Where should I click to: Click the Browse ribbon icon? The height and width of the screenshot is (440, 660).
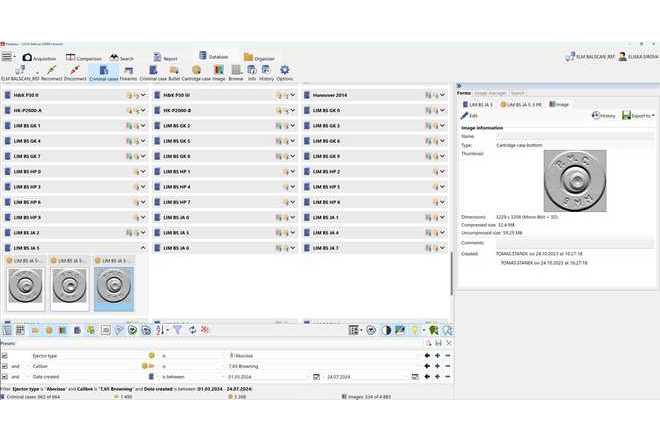[x=236, y=72]
